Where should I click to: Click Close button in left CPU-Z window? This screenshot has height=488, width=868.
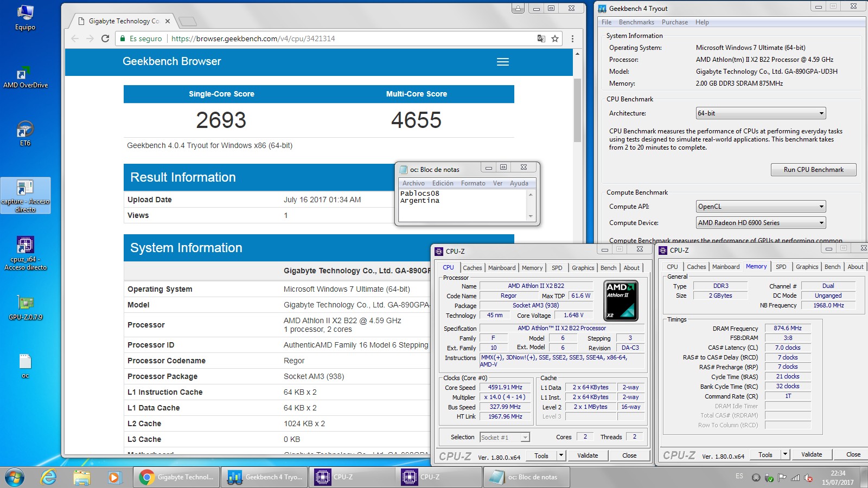coord(629,455)
